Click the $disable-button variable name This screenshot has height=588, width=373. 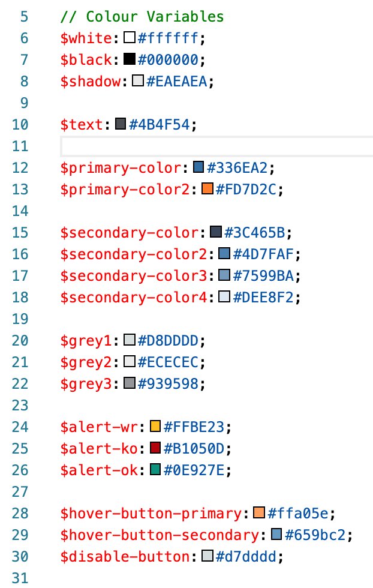click(x=125, y=557)
